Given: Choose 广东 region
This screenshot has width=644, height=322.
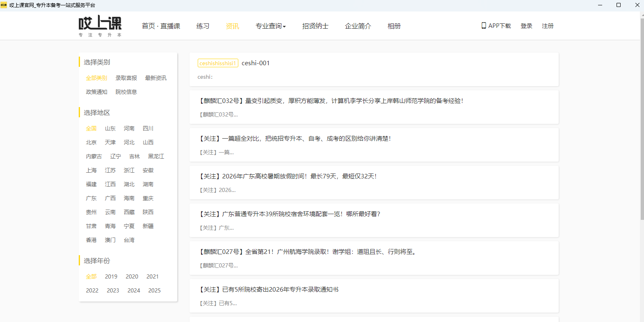Looking at the screenshot, I should [91, 198].
